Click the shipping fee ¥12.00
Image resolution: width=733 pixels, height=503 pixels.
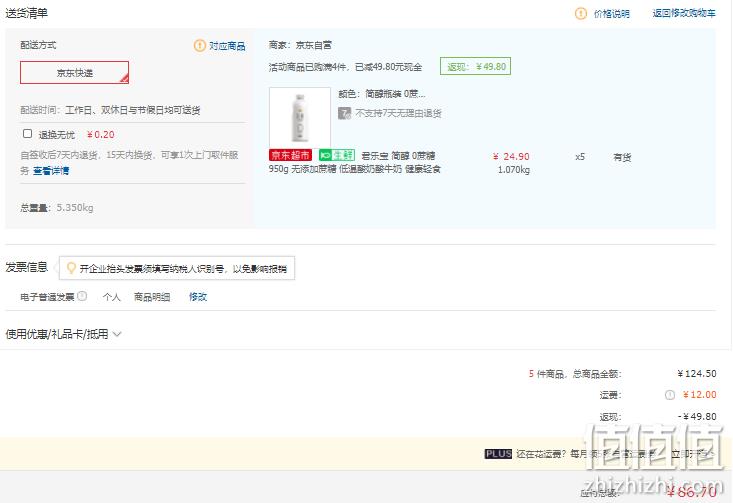(x=700, y=395)
